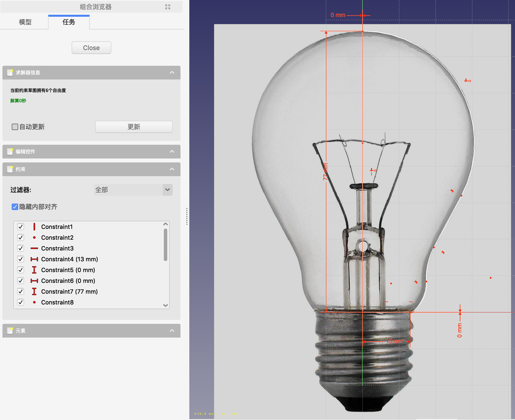Click the 更新 update button
Screen dimensions: 515x420
tap(134, 127)
